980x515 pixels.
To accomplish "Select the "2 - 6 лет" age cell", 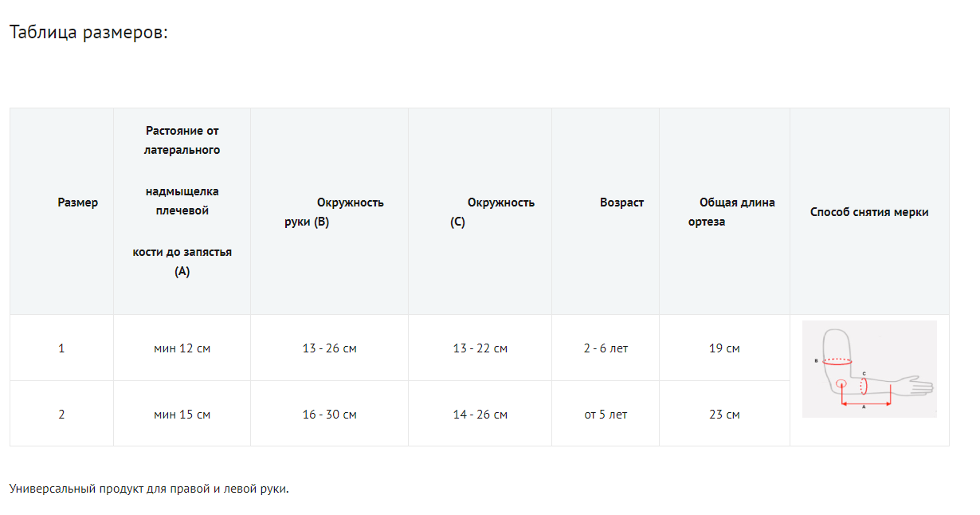I will (606, 348).
